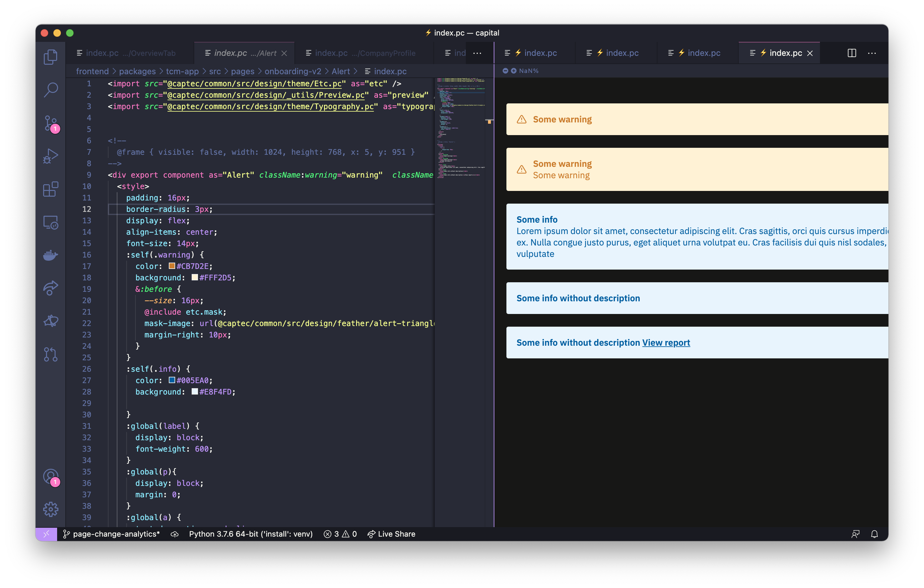Open the Extensions view
The height and width of the screenshot is (588, 924).
[50, 189]
